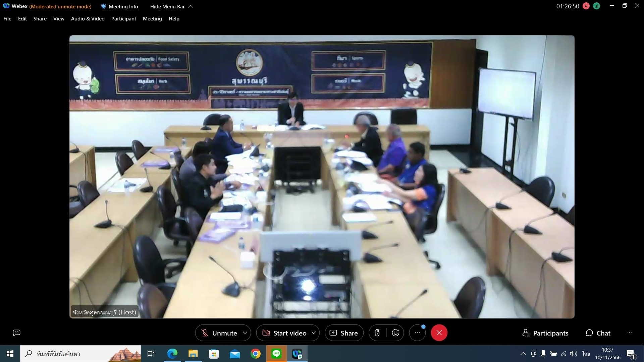Toggle closed captions CC icon
Screen dimensions: 644x362
(16, 333)
